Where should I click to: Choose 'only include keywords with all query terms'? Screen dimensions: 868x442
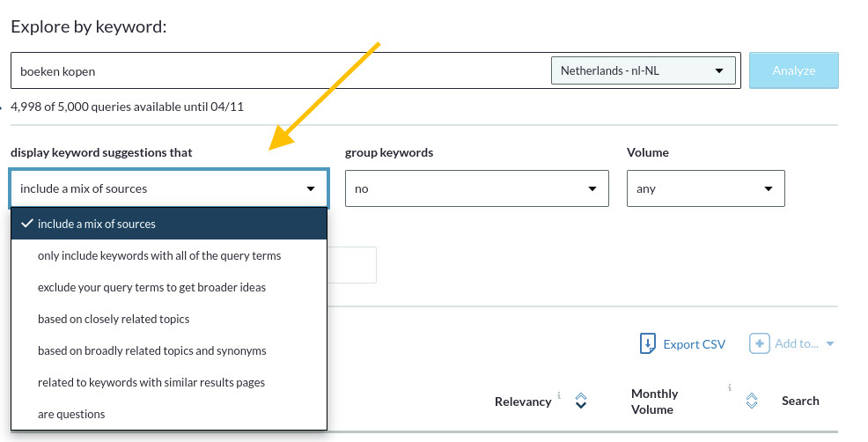point(159,255)
